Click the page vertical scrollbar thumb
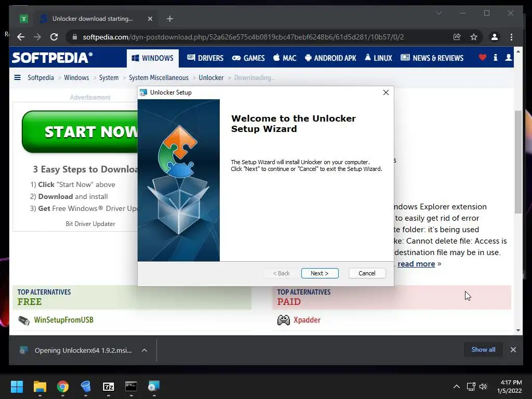Viewport: 532px width, 399px height. (x=518, y=162)
